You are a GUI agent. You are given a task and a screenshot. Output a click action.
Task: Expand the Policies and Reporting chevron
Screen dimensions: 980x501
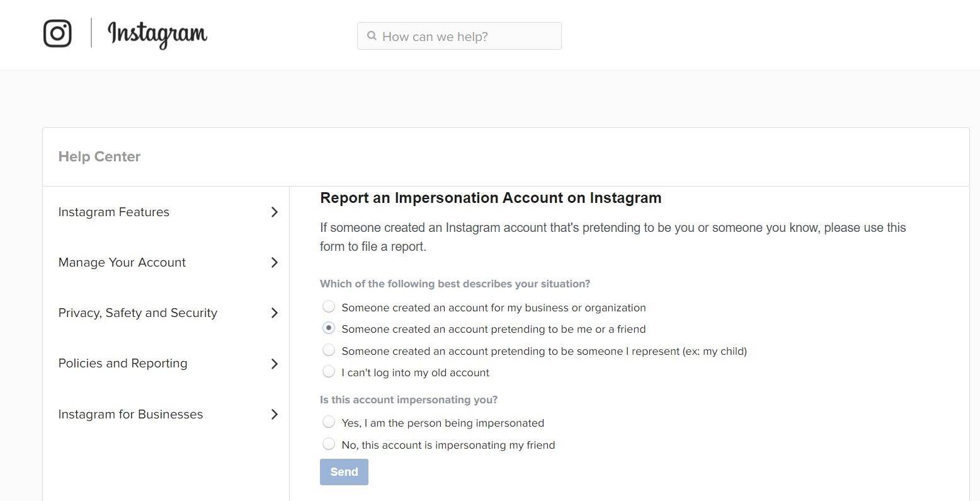(x=274, y=364)
